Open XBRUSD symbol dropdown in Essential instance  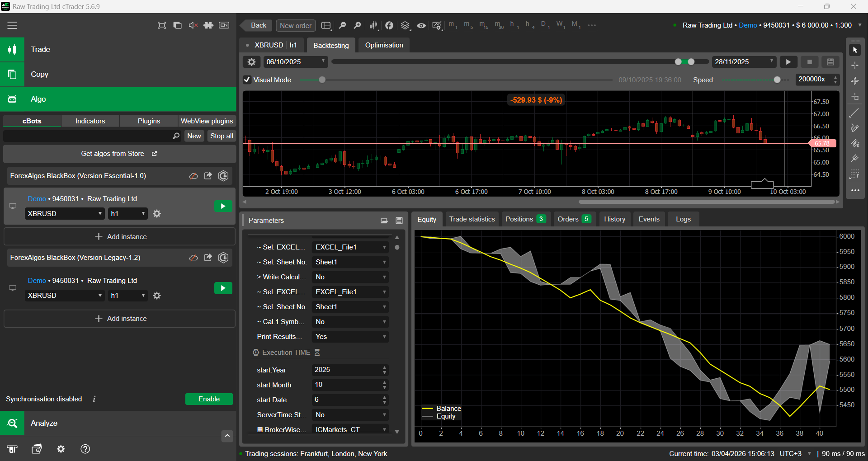65,214
